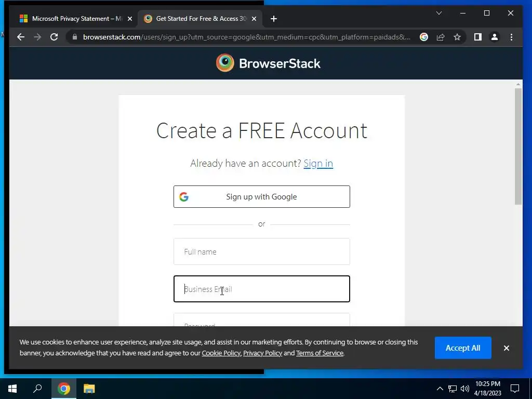Click the BrowserStack logo
Screen dimensions: 532x399
(268, 63)
